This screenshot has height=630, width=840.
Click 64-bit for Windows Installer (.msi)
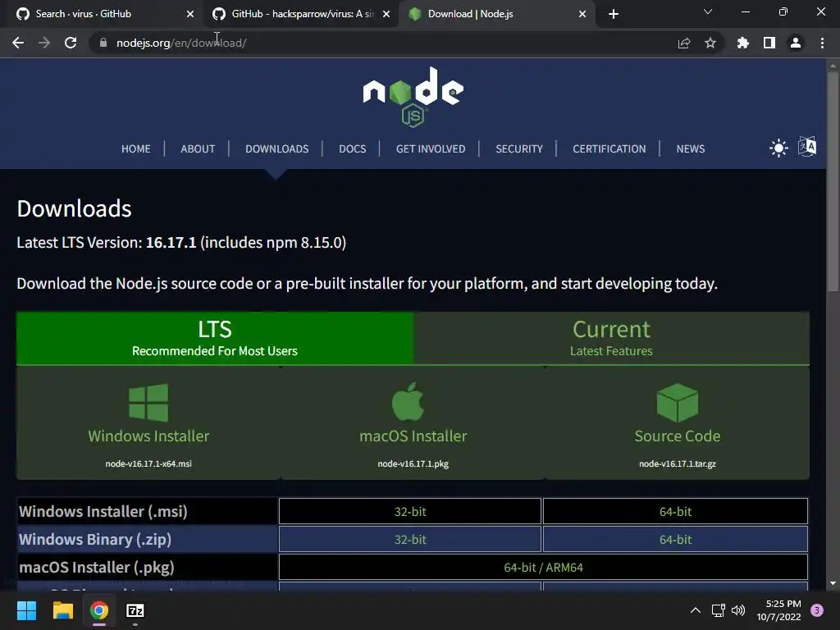(x=676, y=512)
